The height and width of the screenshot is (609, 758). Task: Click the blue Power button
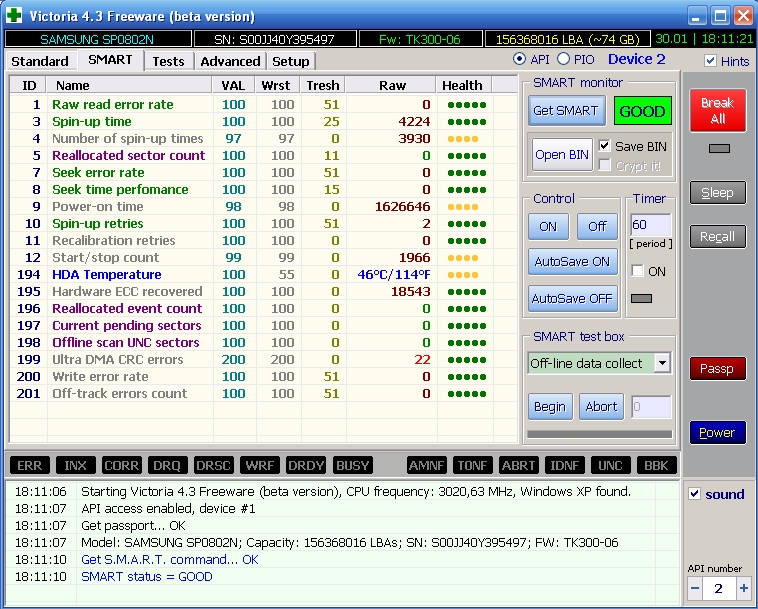coord(716,433)
